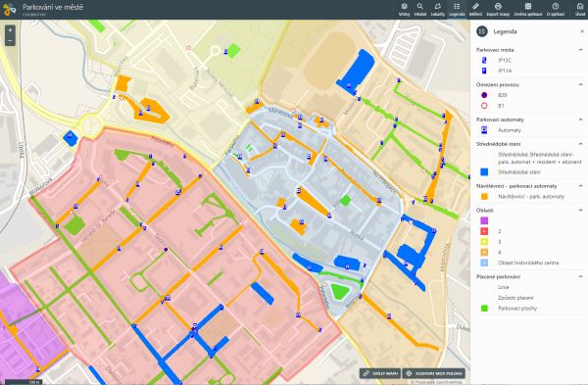Screen dimensions: 588x385
Task: Click the Změna aplikace toolbar item
Action: [x=528, y=10]
